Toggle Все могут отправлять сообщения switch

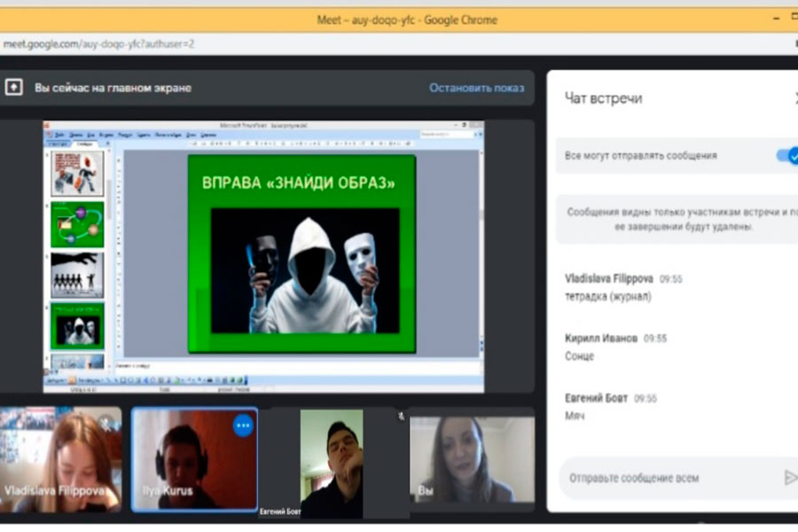coord(788,155)
